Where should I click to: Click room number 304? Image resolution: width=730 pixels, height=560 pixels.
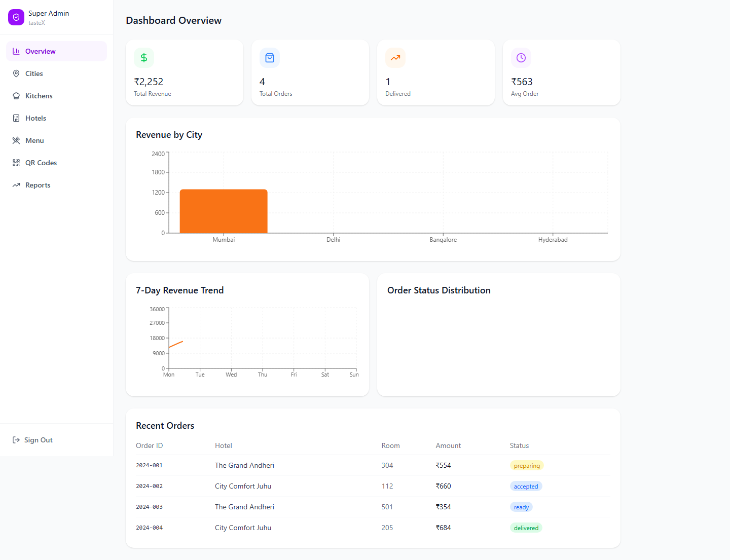[x=387, y=465]
